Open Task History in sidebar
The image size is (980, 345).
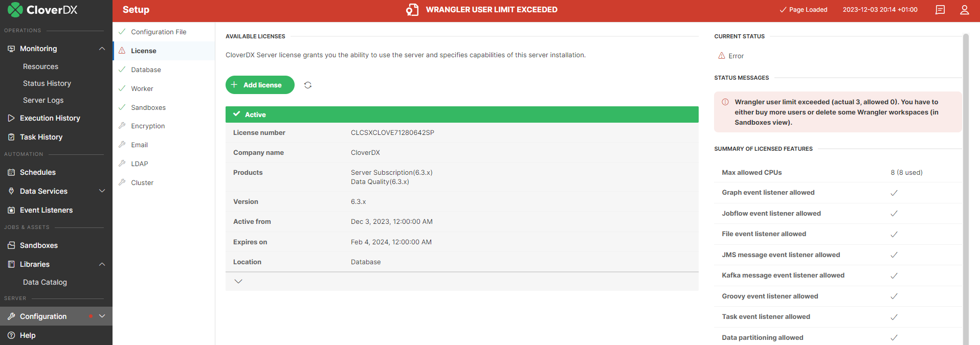(x=41, y=137)
